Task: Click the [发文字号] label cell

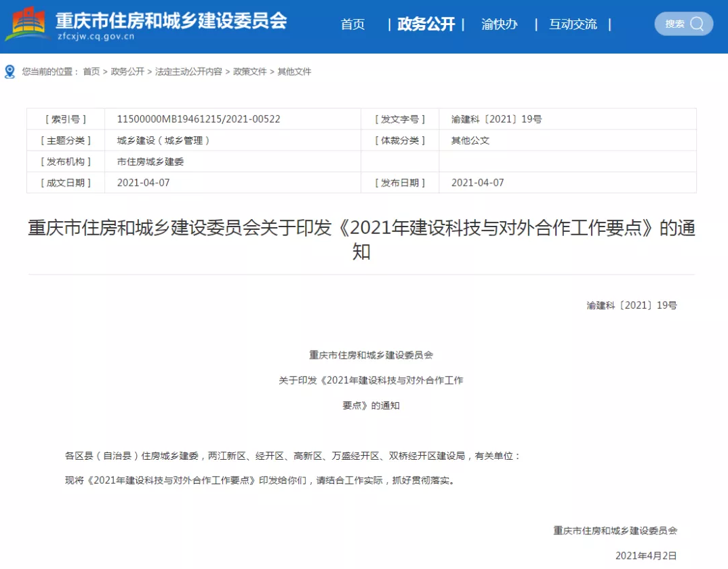Action: (x=400, y=119)
